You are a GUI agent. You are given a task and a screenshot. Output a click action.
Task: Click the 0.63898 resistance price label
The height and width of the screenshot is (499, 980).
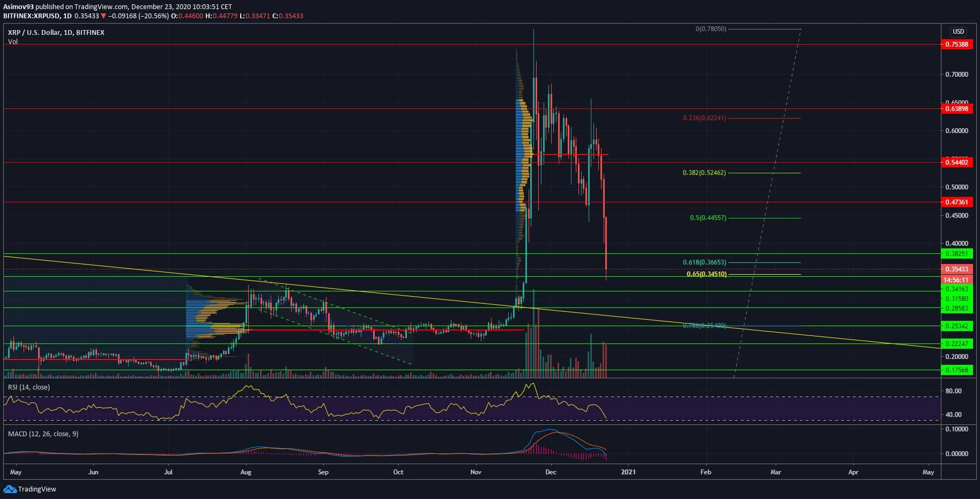tap(957, 109)
